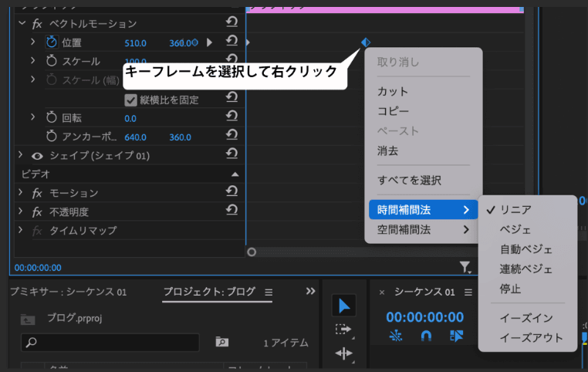Click the 位置 value 510.0
This screenshot has height=372, width=588.
pos(135,42)
